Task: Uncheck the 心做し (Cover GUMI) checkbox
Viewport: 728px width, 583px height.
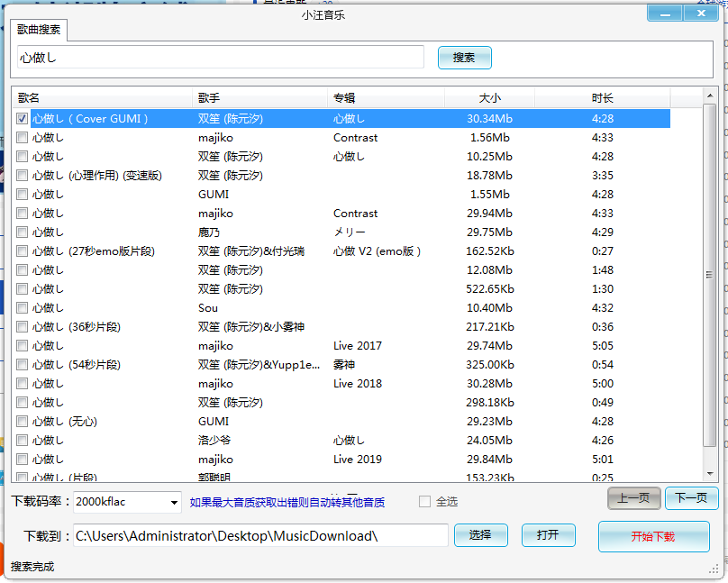Action: pos(23,119)
